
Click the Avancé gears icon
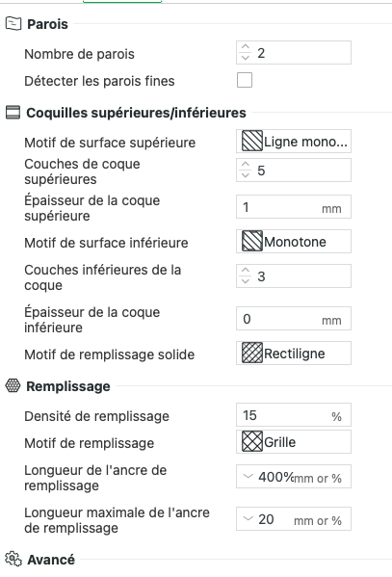(13, 559)
